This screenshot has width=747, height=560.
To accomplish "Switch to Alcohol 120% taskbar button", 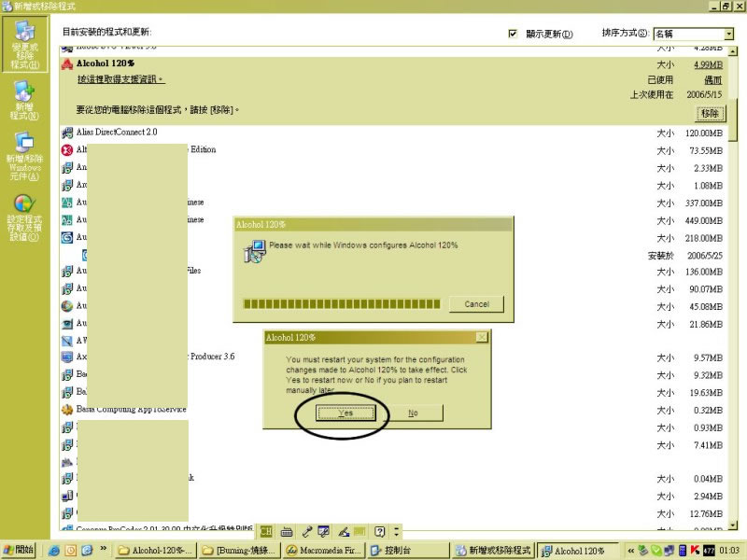I will point(578,551).
